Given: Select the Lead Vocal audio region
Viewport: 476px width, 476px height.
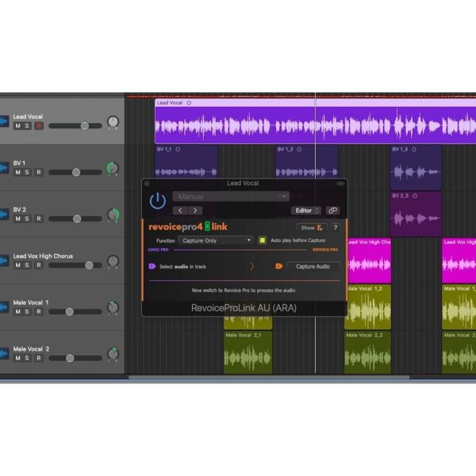Looking at the screenshot, I should point(316,121).
